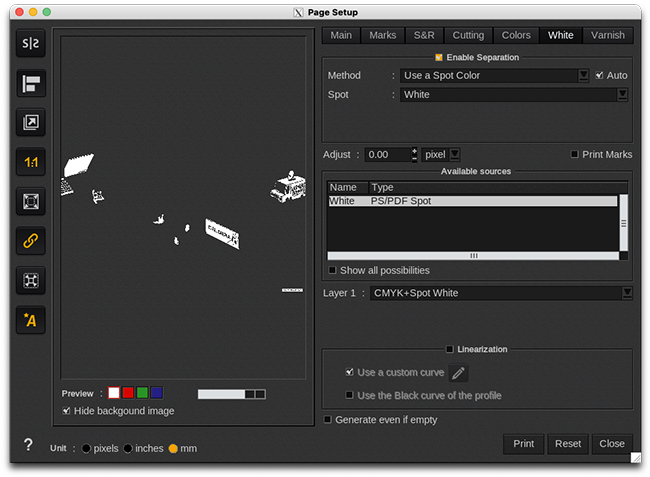Screen dimensions: 650x477
Task: Check Show all possibilities
Action: [x=332, y=270]
